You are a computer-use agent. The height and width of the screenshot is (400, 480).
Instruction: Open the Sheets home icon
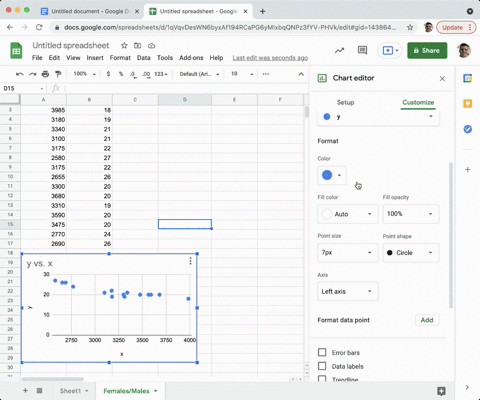click(16, 51)
